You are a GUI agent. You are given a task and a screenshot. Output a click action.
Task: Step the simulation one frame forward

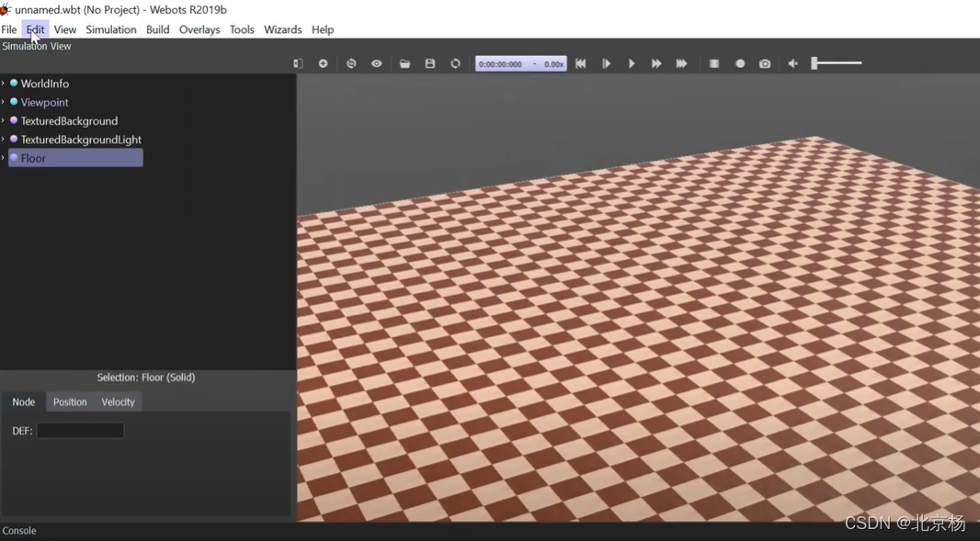(x=606, y=63)
